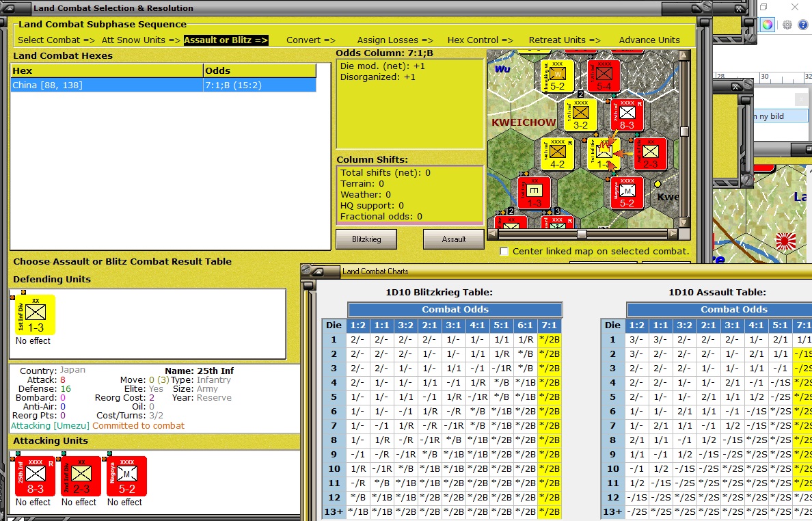Click the 25th Inf 8-3 counter in Attacking Units
The width and height of the screenshot is (812, 521).
point(36,477)
